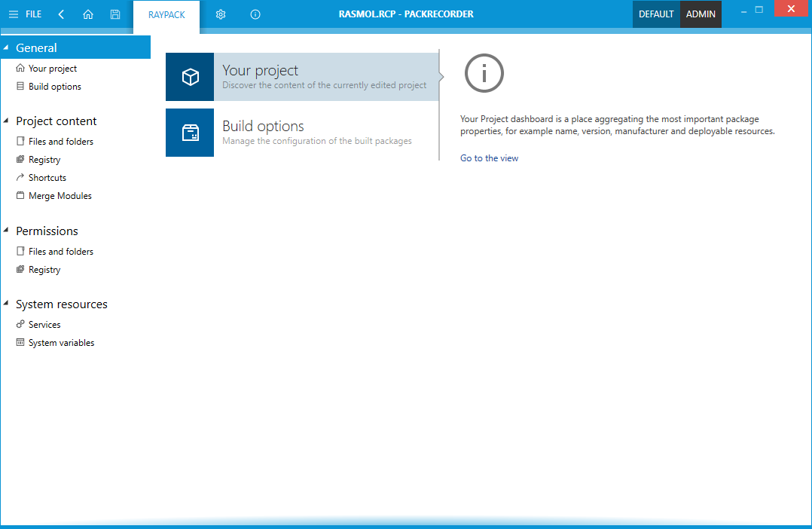The image size is (812, 529).
Task: Click the save disk icon
Action: [x=115, y=14]
